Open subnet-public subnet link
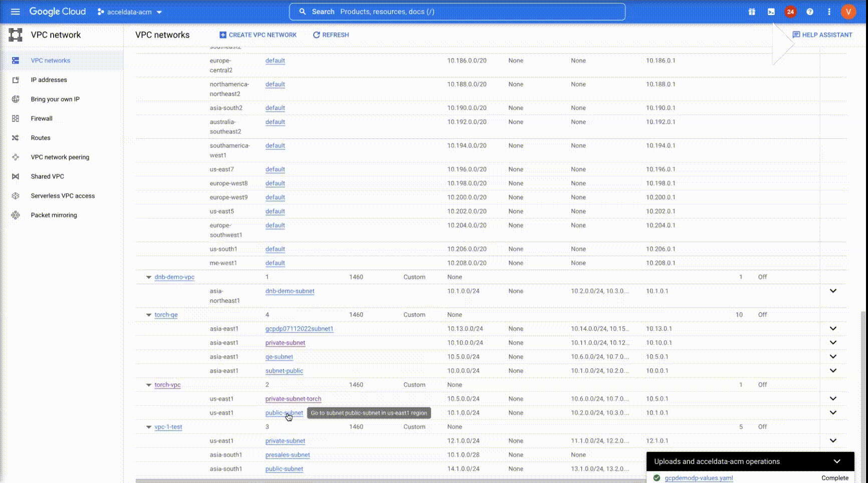This screenshot has height=483, width=868. pyautogui.click(x=284, y=371)
